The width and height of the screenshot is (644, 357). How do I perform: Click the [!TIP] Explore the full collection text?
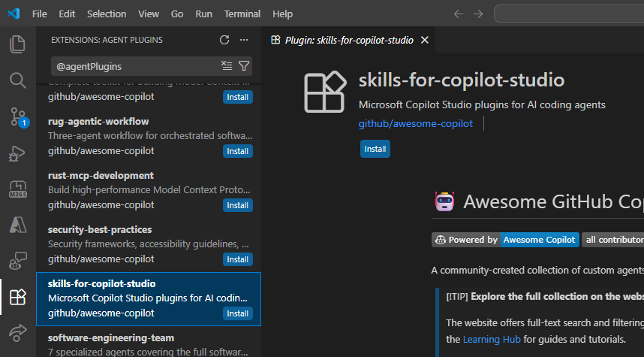pos(545,297)
